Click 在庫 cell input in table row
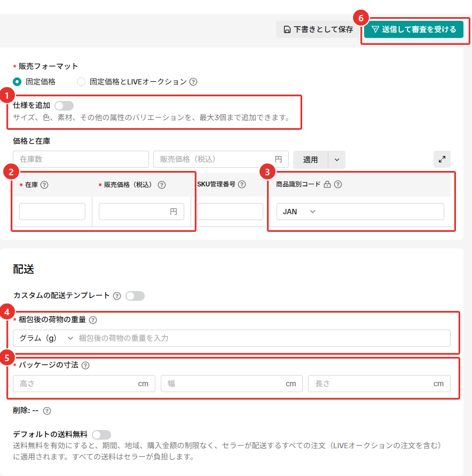The image size is (472, 476). 52,212
